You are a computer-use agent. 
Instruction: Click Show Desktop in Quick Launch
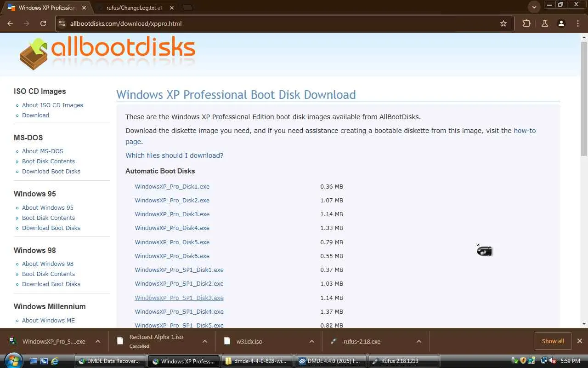34,361
